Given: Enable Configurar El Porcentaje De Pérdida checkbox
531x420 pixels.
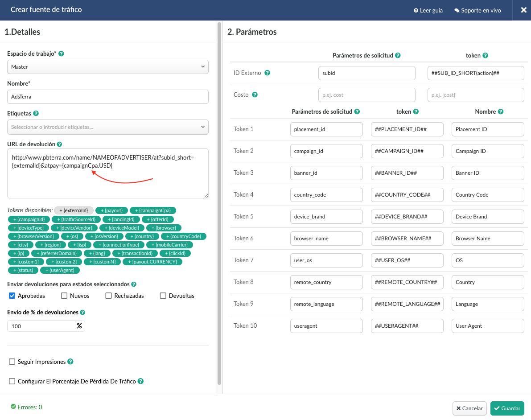Looking at the screenshot, I should pyautogui.click(x=12, y=381).
